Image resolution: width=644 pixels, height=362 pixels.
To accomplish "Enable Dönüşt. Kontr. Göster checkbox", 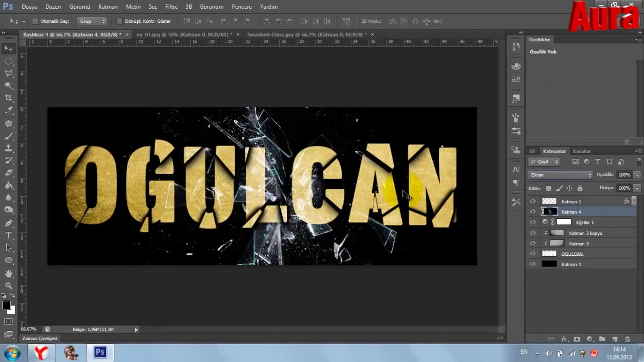I will click(x=119, y=21).
